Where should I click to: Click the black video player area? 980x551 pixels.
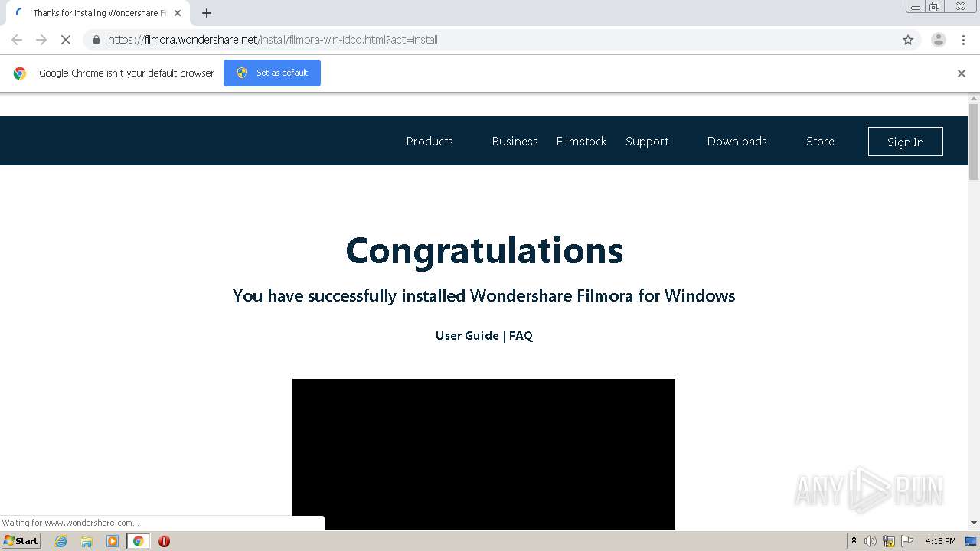pyautogui.click(x=484, y=454)
